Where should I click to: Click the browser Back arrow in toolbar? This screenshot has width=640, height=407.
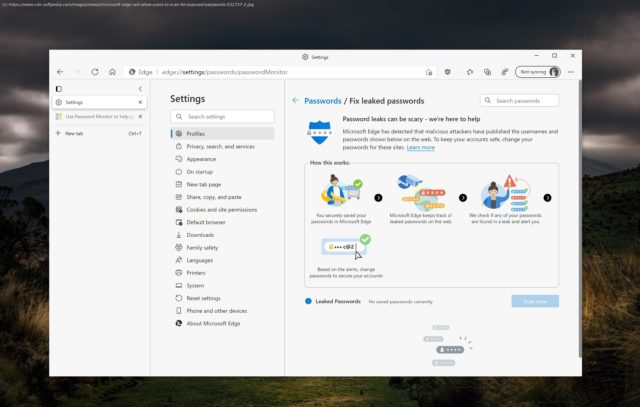[x=60, y=72]
